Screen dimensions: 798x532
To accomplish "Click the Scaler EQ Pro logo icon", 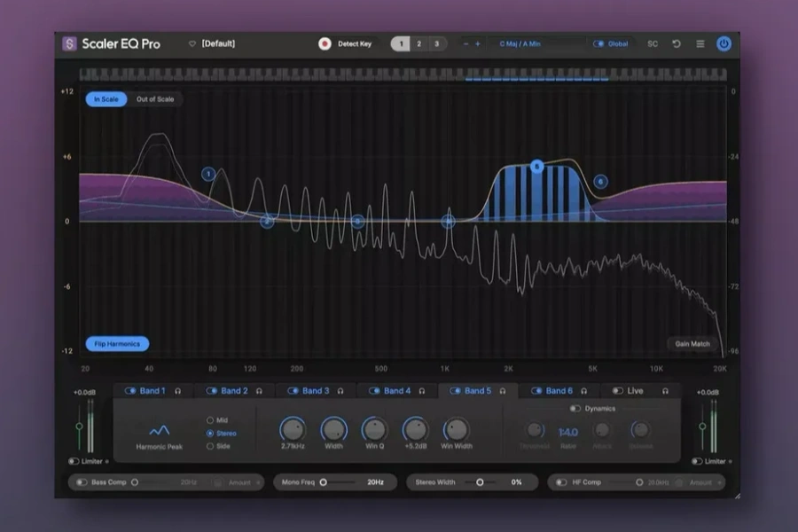I will coord(69,43).
